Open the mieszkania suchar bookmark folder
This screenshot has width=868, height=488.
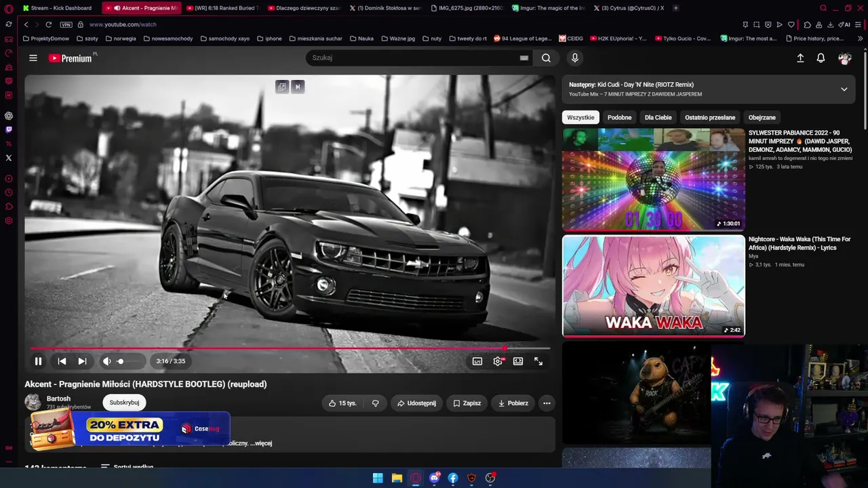[315, 39]
